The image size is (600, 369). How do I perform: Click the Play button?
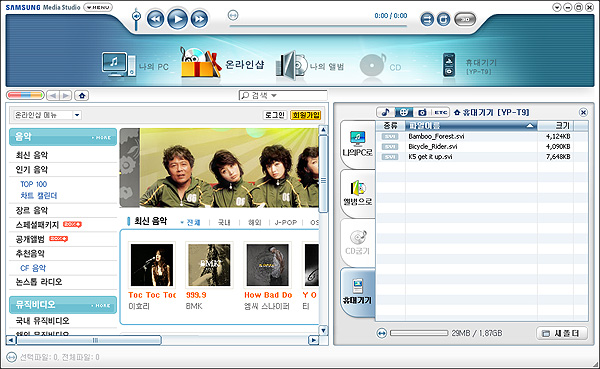(x=178, y=19)
